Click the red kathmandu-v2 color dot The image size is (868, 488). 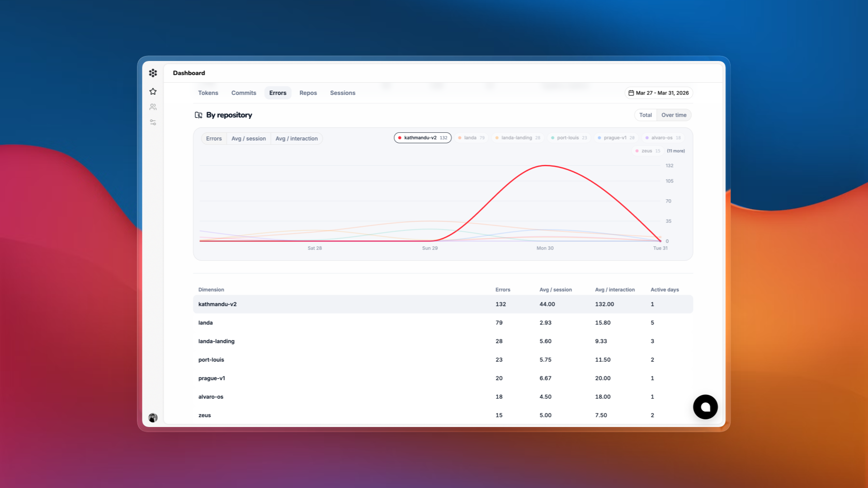pyautogui.click(x=400, y=138)
